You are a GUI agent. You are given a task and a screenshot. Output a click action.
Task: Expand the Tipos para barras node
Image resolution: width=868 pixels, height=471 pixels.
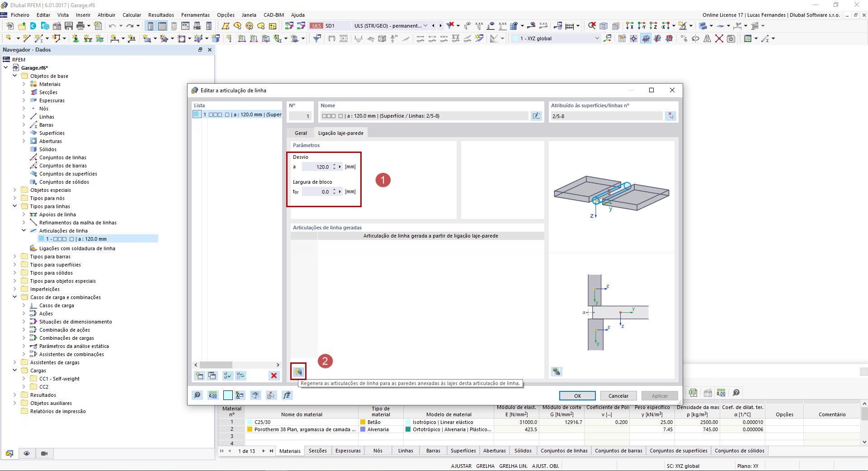pos(15,257)
